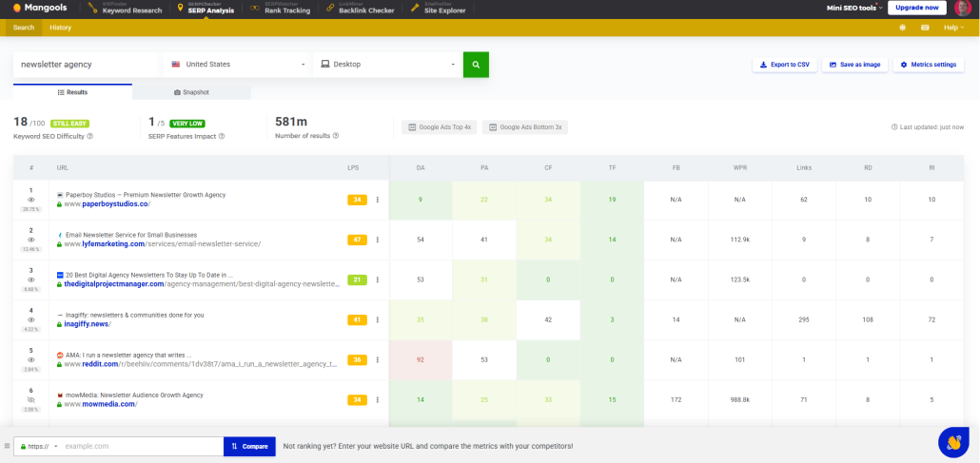Switch to the Search tab

[24, 28]
